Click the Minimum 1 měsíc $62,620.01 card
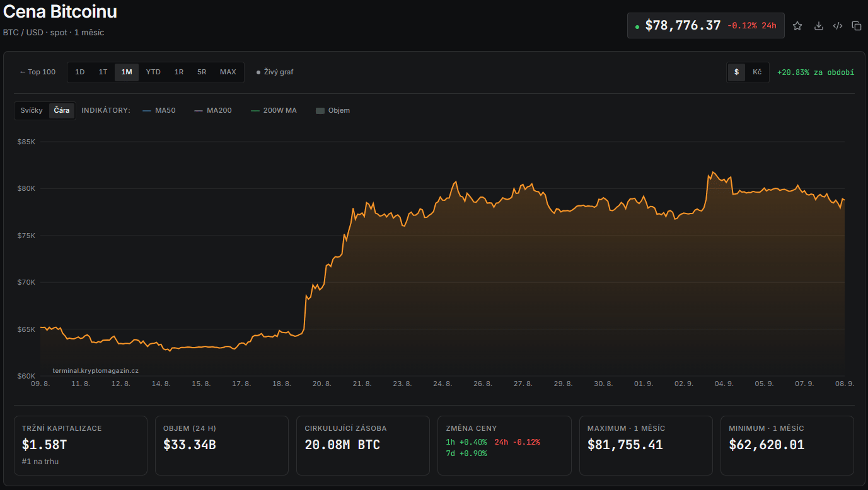Screen dimensions: 868x490 [x=787, y=445]
